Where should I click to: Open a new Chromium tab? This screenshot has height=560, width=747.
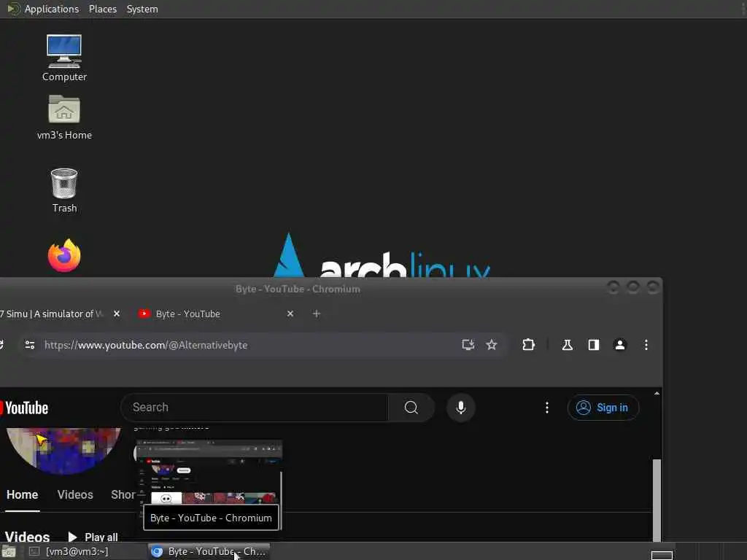point(317,314)
